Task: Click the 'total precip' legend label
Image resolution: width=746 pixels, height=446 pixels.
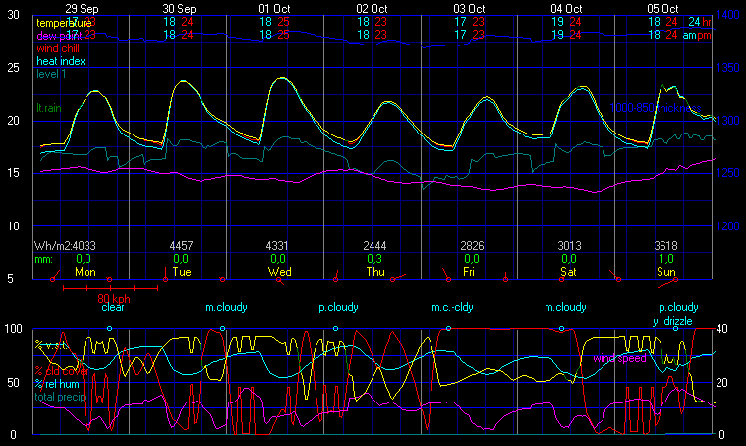Action: click(62, 397)
